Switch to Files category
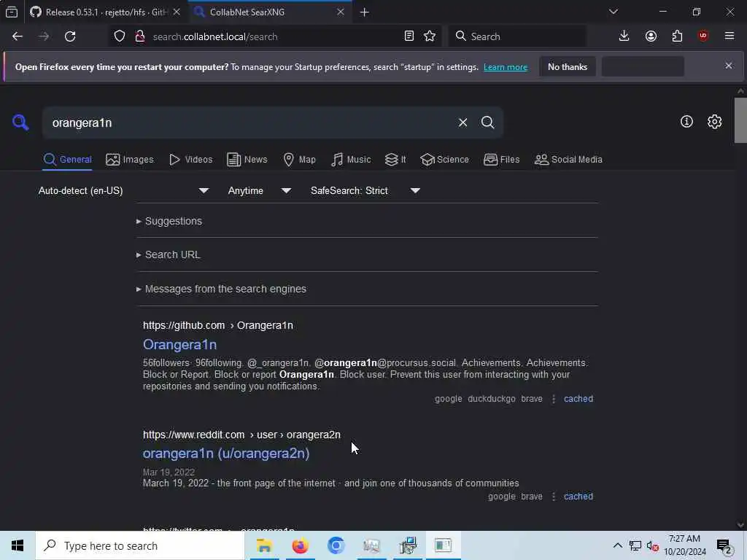This screenshot has width=747, height=560. coord(501,160)
